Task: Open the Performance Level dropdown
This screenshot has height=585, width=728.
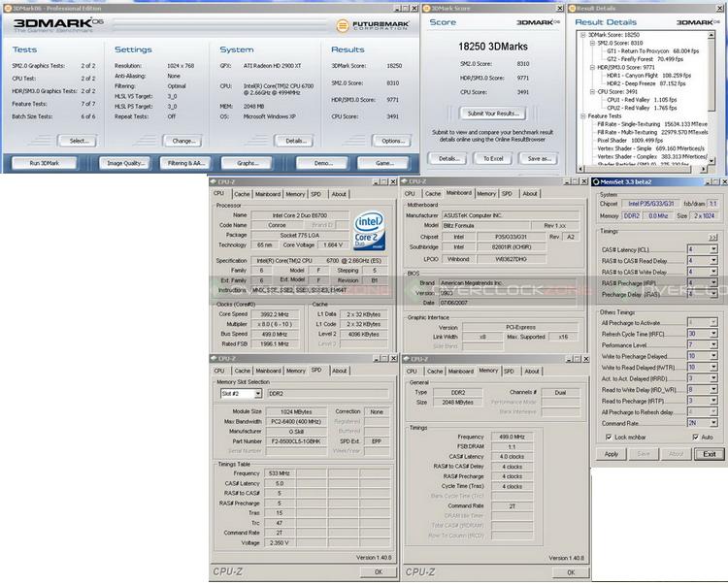Action: 713,344
